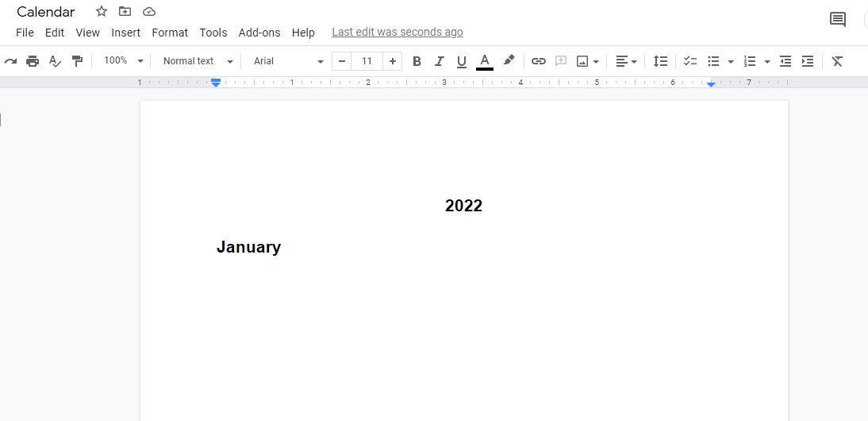Increase the indent
This screenshot has height=421, width=868.
pyautogui.click(x=808, y=61)
